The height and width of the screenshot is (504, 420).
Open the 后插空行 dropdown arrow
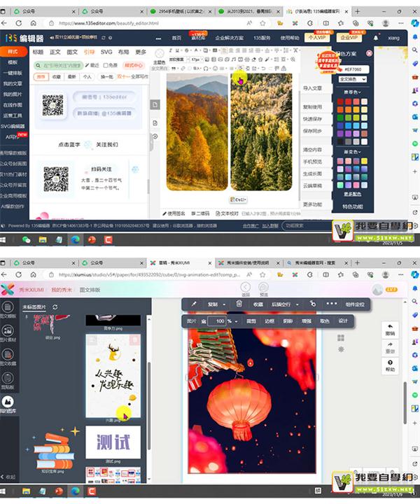click(297, 304)
